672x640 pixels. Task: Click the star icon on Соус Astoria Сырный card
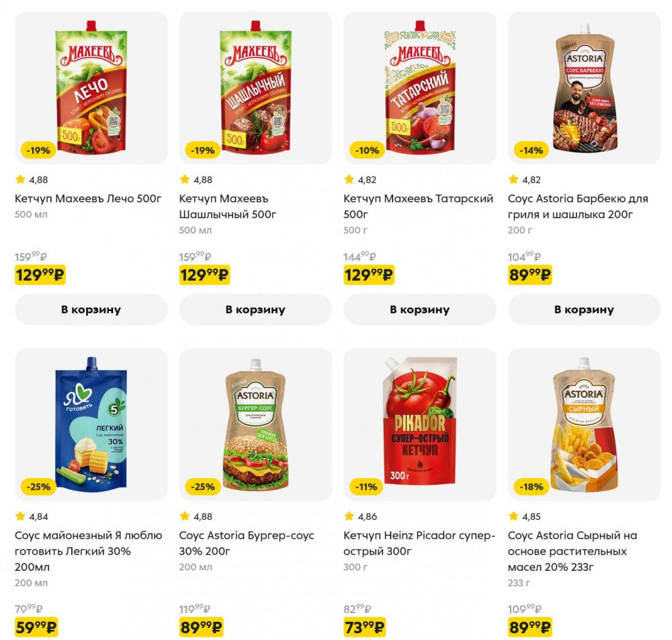tap(512, 516)
